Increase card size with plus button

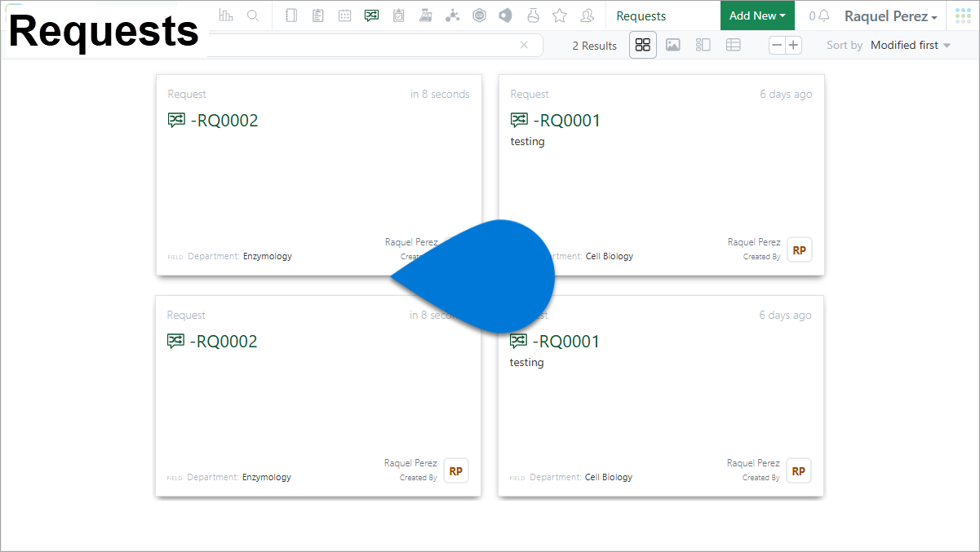point(793,46)
